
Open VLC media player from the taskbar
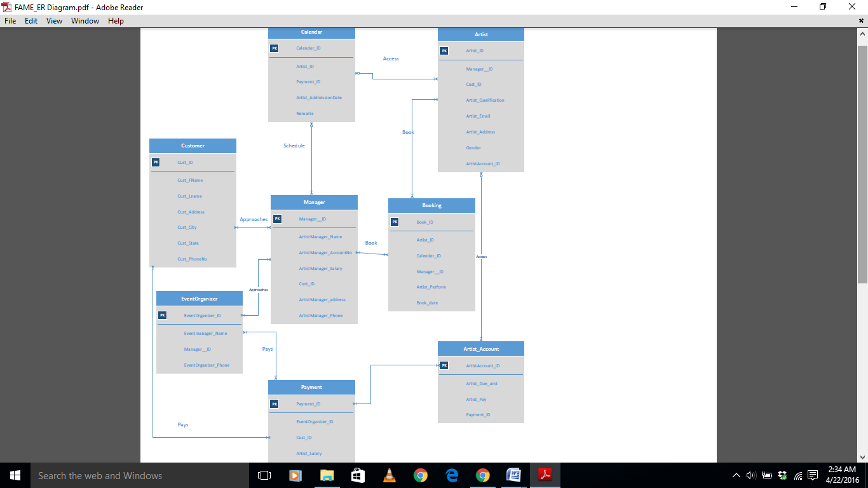pyautogui.click(x=389, y=475)
